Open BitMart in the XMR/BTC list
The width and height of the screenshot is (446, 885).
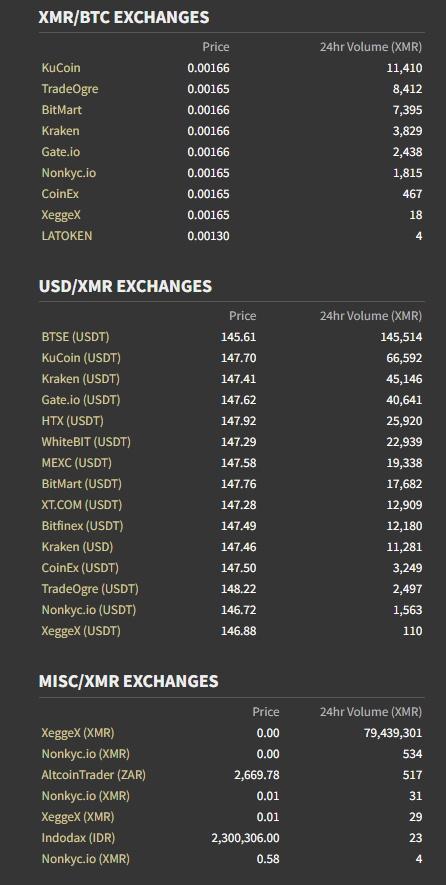[x=62, y=109]
